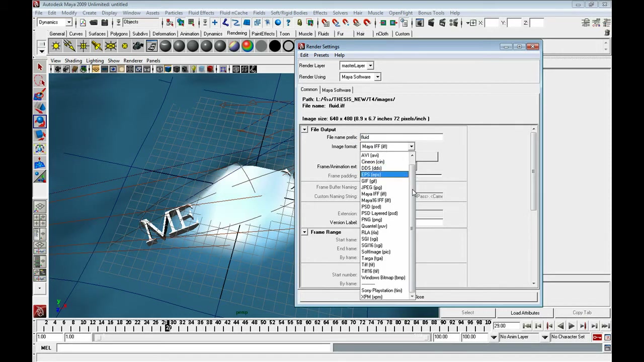Switch to the Rendering shelf tab
Viewport: 644px width, 362px height.
pos(236,34)
